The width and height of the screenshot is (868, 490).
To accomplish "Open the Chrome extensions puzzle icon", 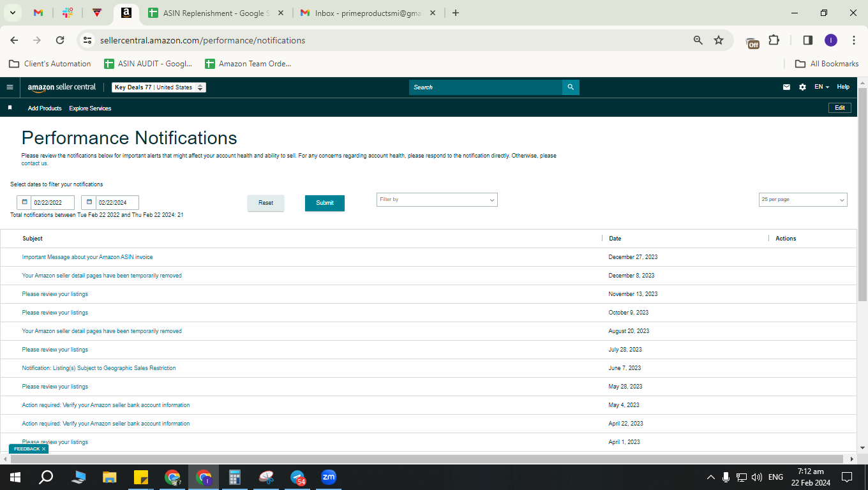I will point(774,40).
